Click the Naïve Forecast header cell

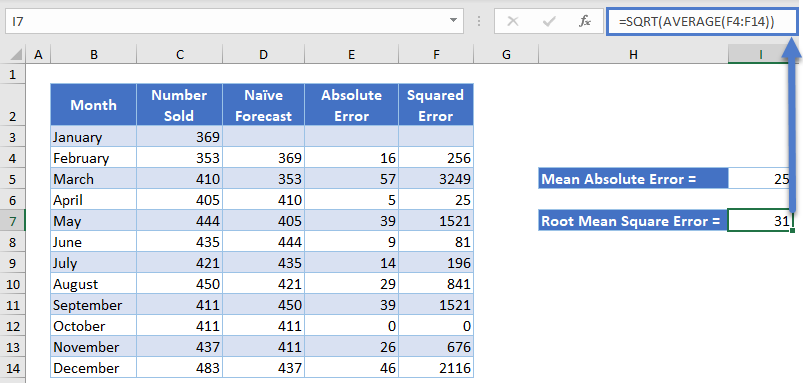[263, 105]
